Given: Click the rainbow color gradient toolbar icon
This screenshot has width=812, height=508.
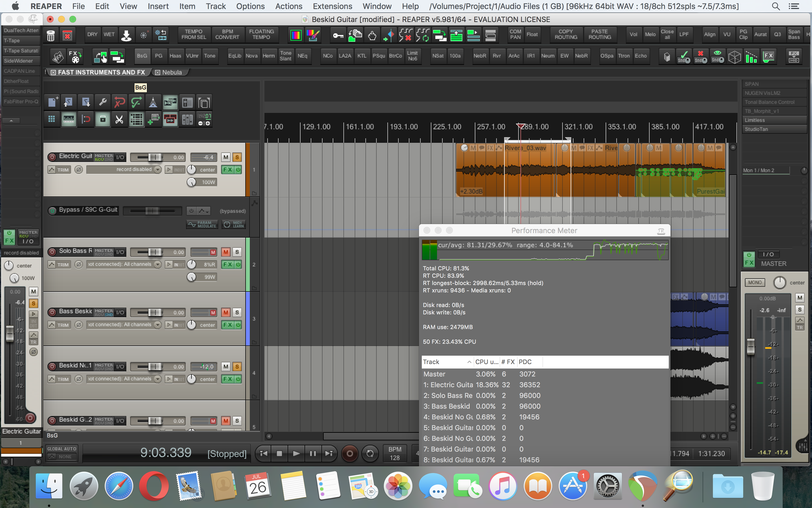Looking at the screenshot, I should click(296, 35).
